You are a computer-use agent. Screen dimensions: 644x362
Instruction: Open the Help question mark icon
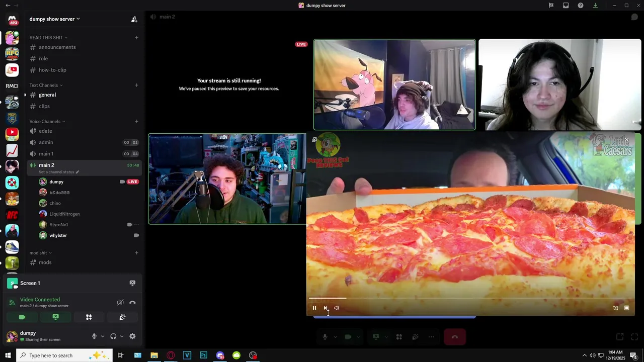coord(581,6)
